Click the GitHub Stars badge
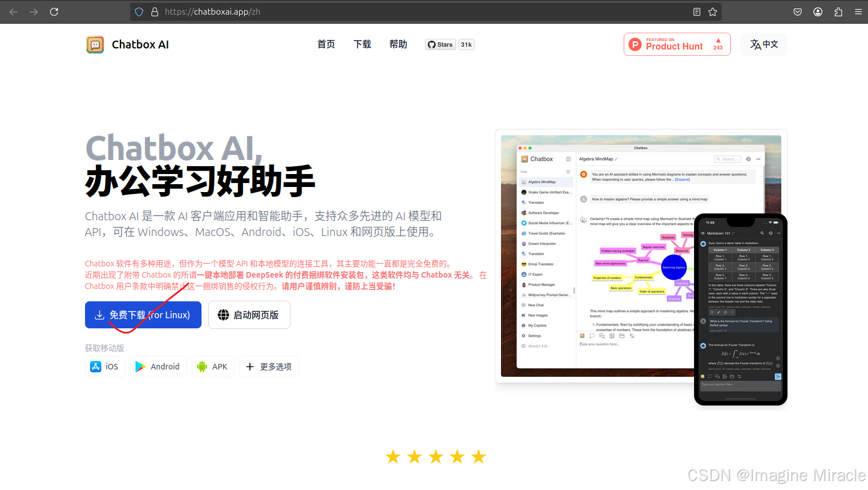The image size is (868, 490). click(x=440, y=44)
